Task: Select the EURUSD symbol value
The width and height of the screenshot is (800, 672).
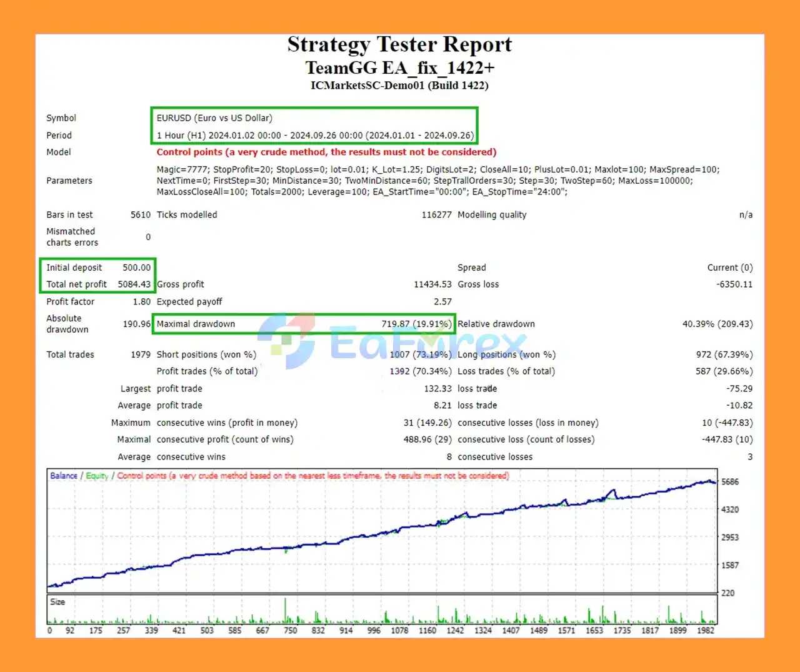Action: coord(214,118)
